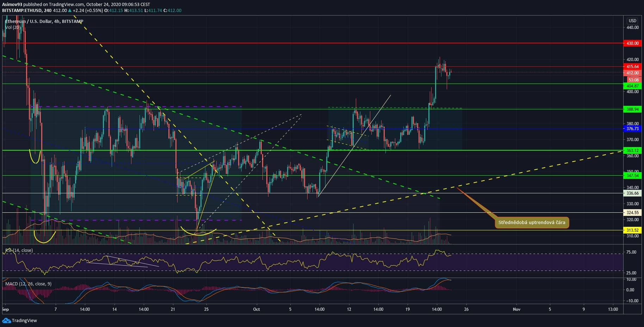This screenshot has height=327, width=644.
Task: Click the Střednědobá uptrendová čára callout
Action: 532,223
